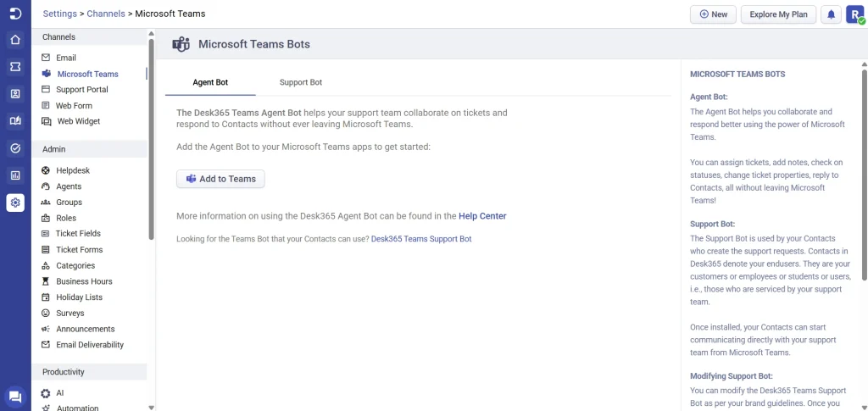Go to Settings breadcrumb
The image size is (868, 411).
coord(60,14)
